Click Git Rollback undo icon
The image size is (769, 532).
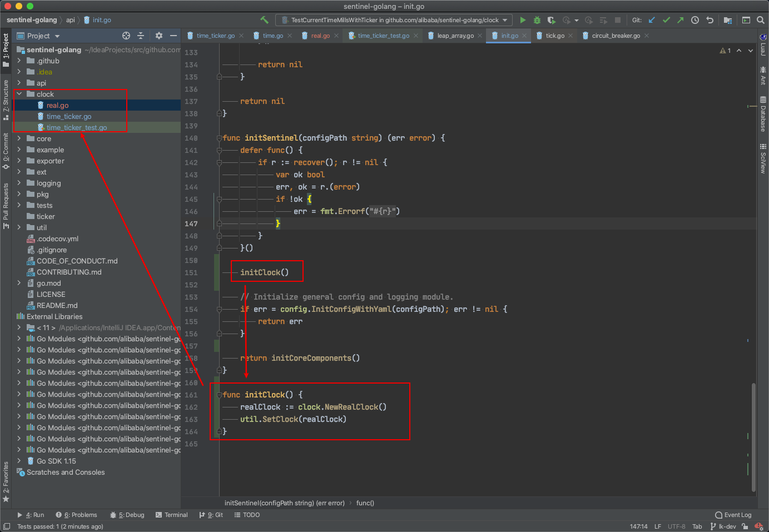pos(710,20)
